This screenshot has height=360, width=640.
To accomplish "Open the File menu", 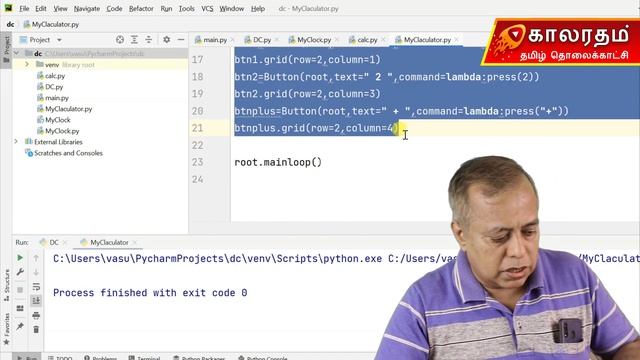I will click(24, 8).
